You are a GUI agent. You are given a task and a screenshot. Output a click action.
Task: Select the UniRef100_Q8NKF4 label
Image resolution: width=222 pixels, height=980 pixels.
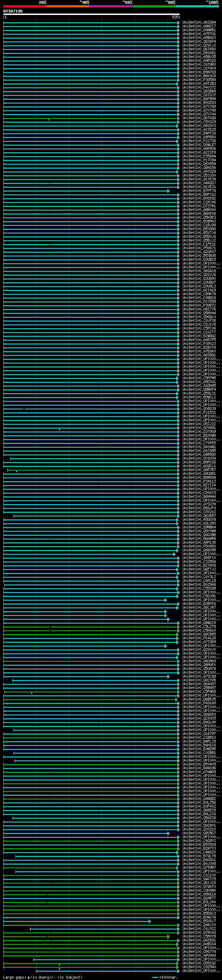[199, 390]
